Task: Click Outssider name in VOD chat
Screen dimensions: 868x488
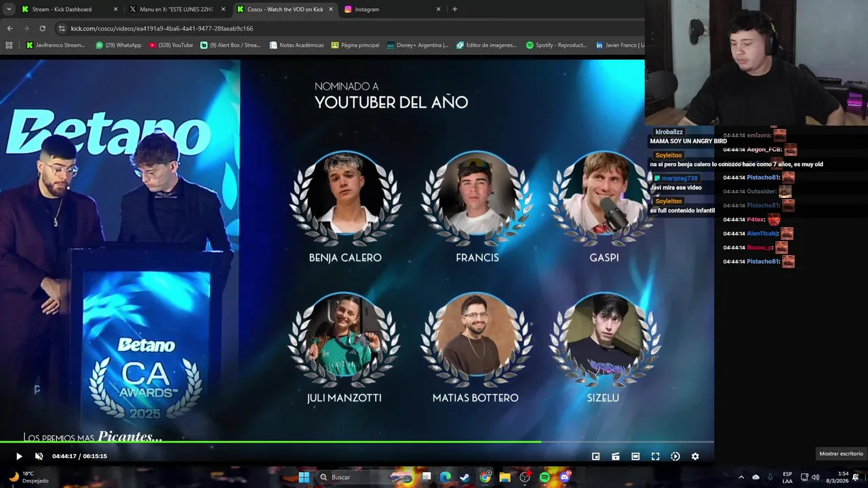Action: (762, 191)
